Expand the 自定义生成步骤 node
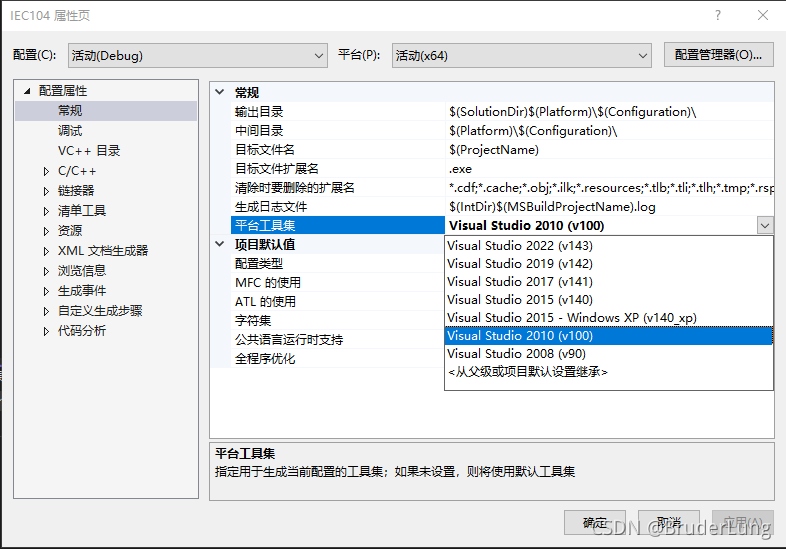This screenshot has height=549, width=786. click(46, 311)
